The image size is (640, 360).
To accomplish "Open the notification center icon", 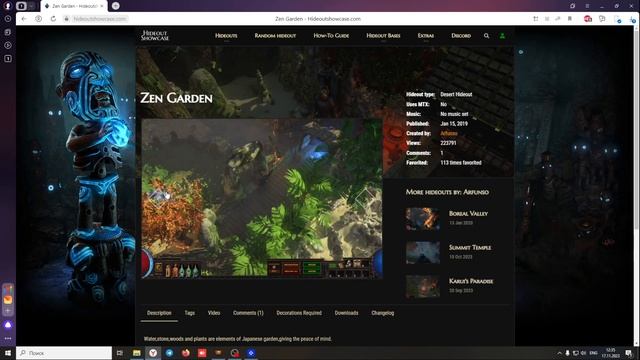I will [629, 353].
